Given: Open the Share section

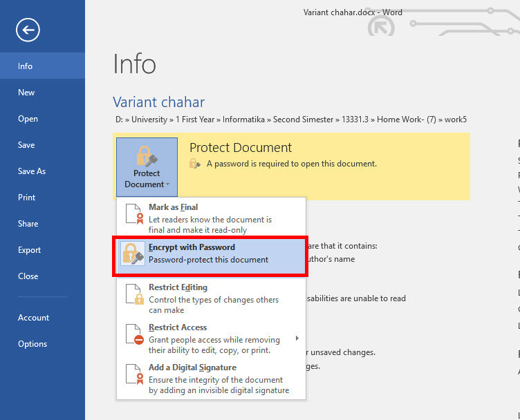Looking at the screenshot, I should point(42,224).
